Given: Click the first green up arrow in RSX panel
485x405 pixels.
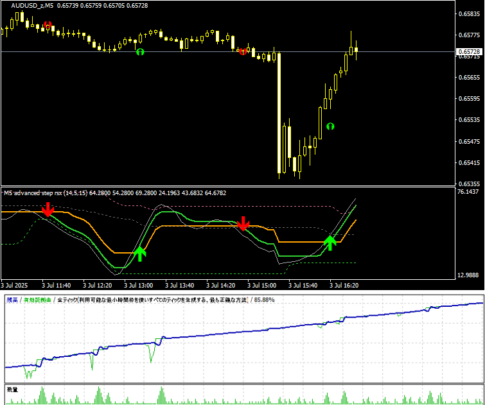Looking at the screenshot, I should tap(140, 254).
